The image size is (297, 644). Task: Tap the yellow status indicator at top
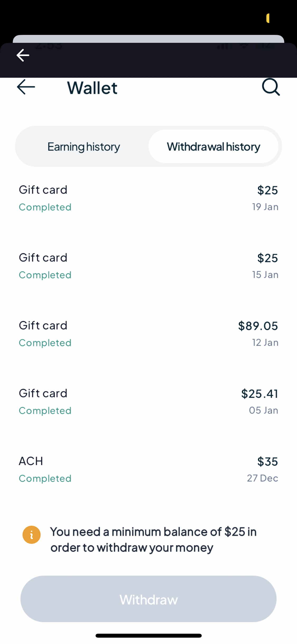tap(268, 18)
